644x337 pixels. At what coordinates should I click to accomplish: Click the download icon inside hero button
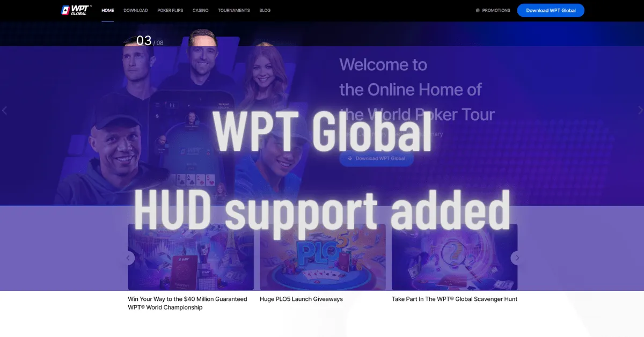[x=349, y=158]
